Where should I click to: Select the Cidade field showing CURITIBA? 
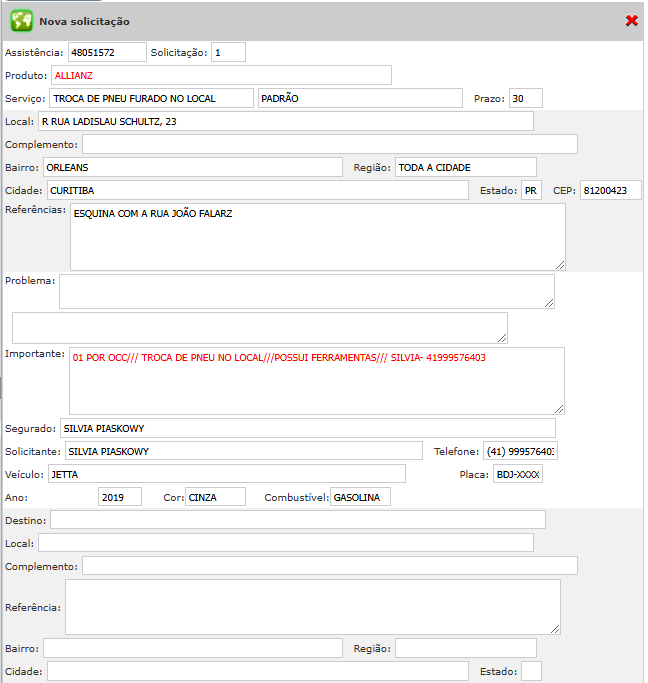pyautogui.click(x=257, y=190)
